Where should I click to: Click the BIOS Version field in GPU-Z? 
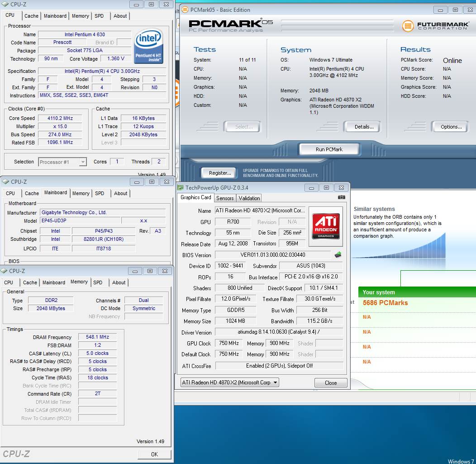pyautogui.click(x=272, y=255)
